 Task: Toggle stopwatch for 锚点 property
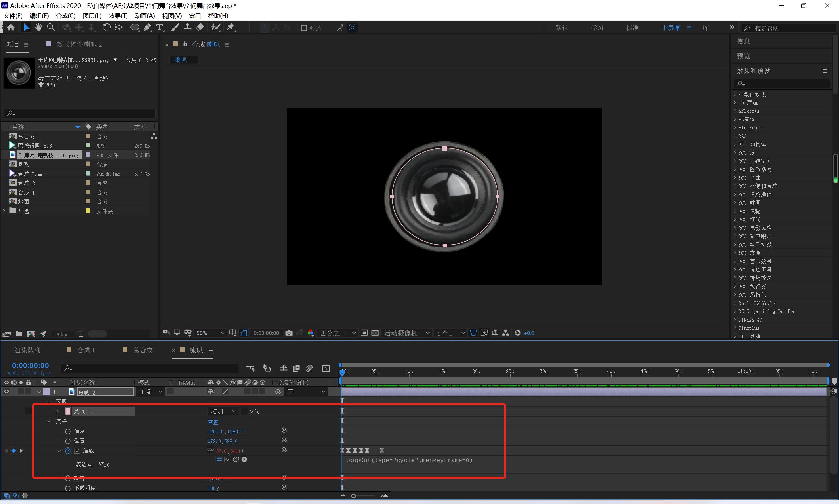click(x=68, y=431)
